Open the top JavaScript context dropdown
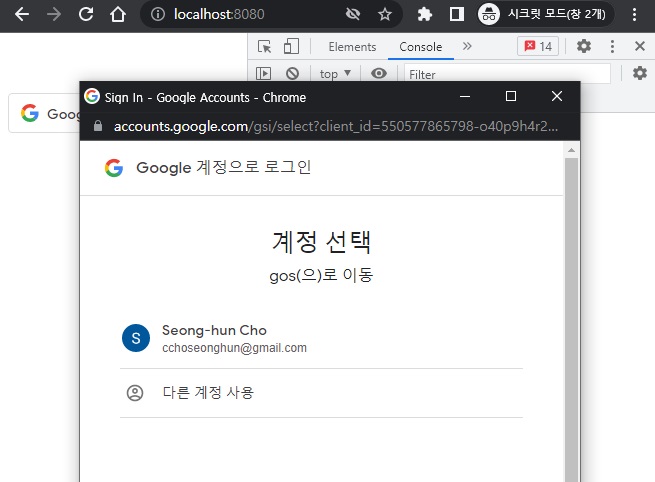Viewport: 655px width, 482px height. point(335,74)
